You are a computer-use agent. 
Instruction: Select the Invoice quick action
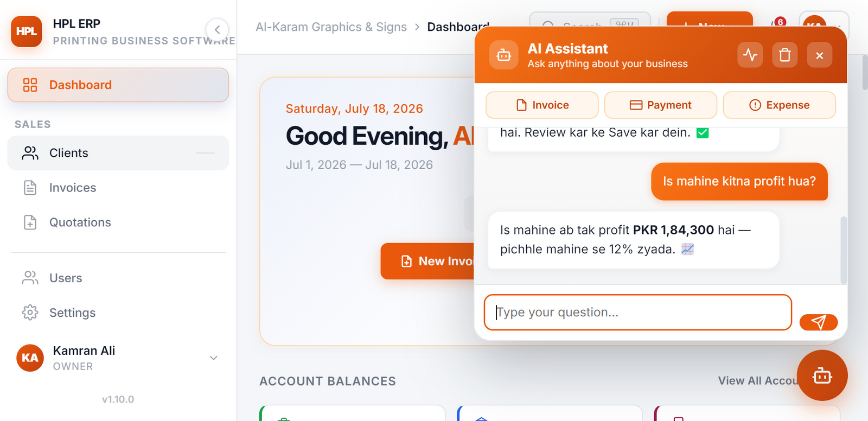click(x=542, y=105)
